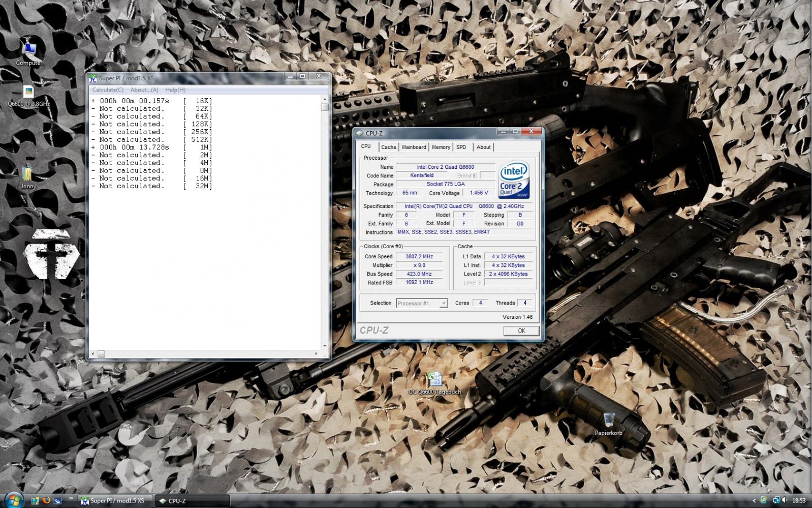Click the Package value Socket 775 LGA
This screenshot has height=508, width=812.
click(x=446, y=184)
